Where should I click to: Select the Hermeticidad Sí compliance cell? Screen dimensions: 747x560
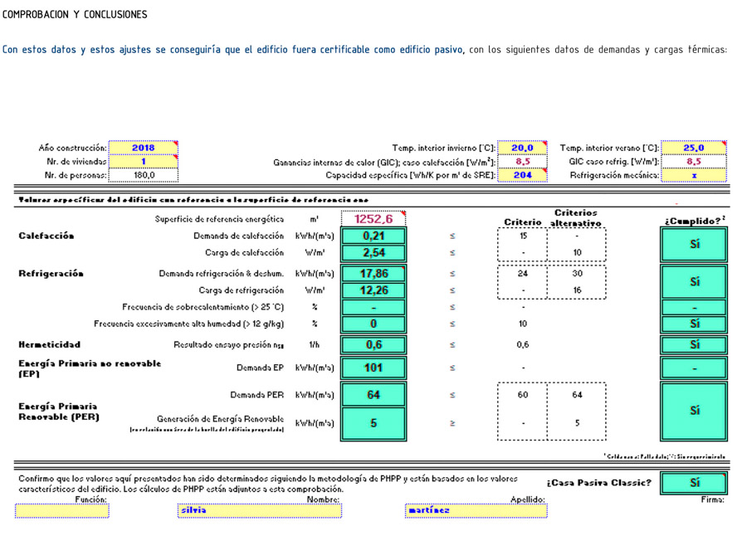694,344
